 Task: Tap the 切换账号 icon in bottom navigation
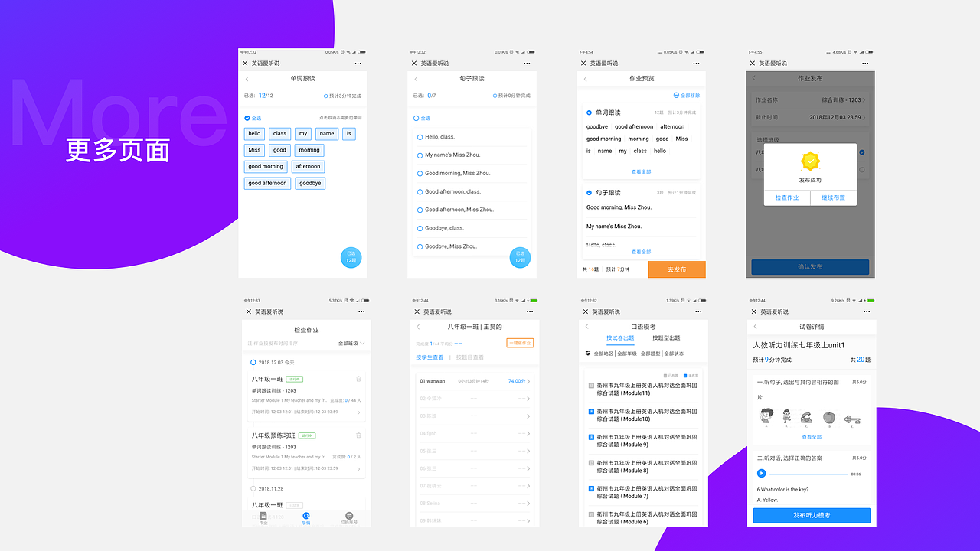point(350,517)
